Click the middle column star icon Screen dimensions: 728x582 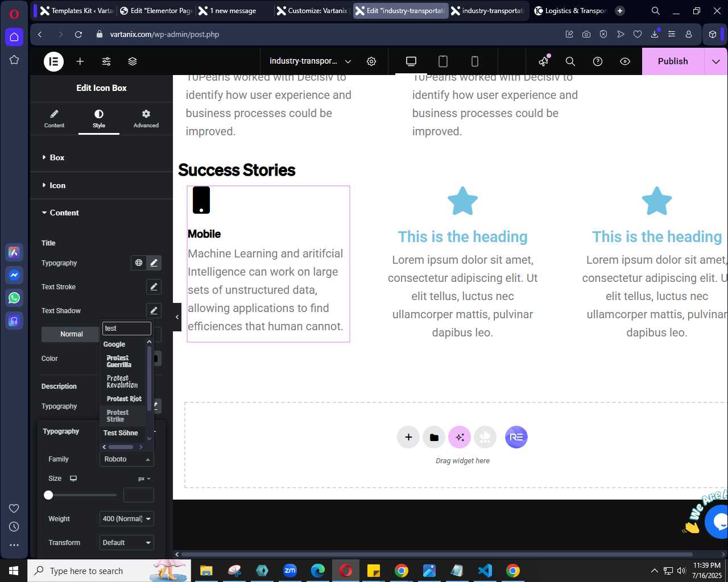coord(462,201)
